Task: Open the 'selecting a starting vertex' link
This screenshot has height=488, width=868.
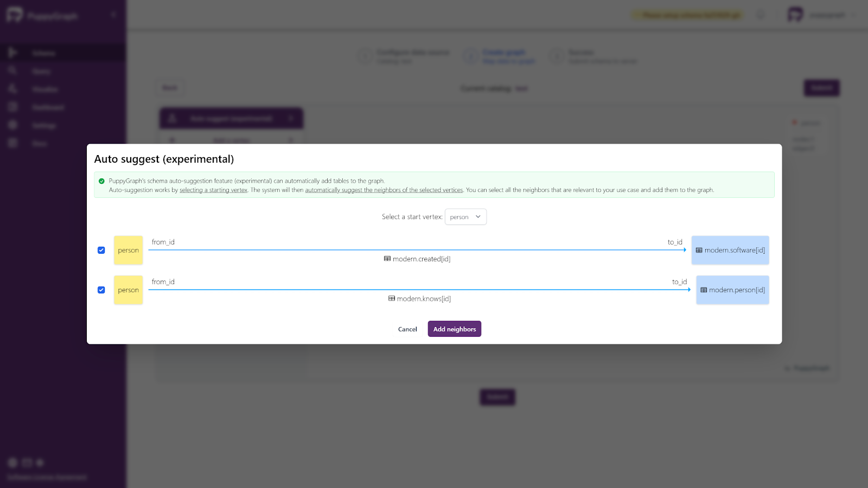Action: (x=213, y=190)
